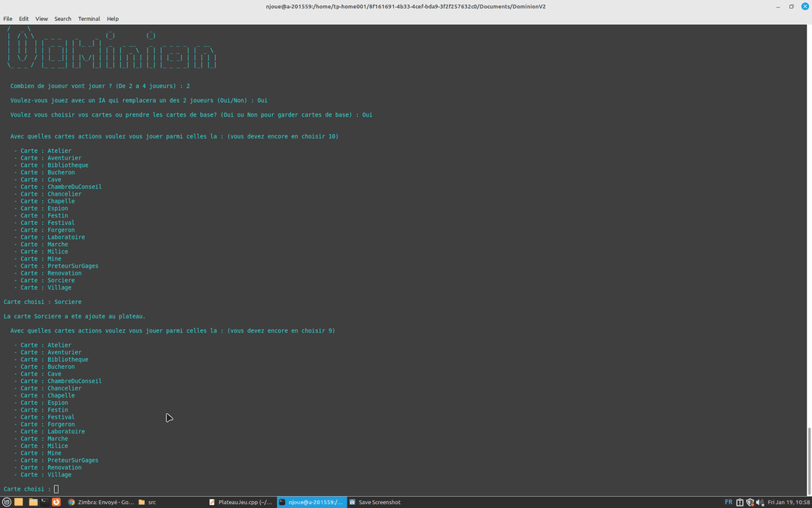
Task: Click the clipboard tray icon
Action: coord(740,502)
